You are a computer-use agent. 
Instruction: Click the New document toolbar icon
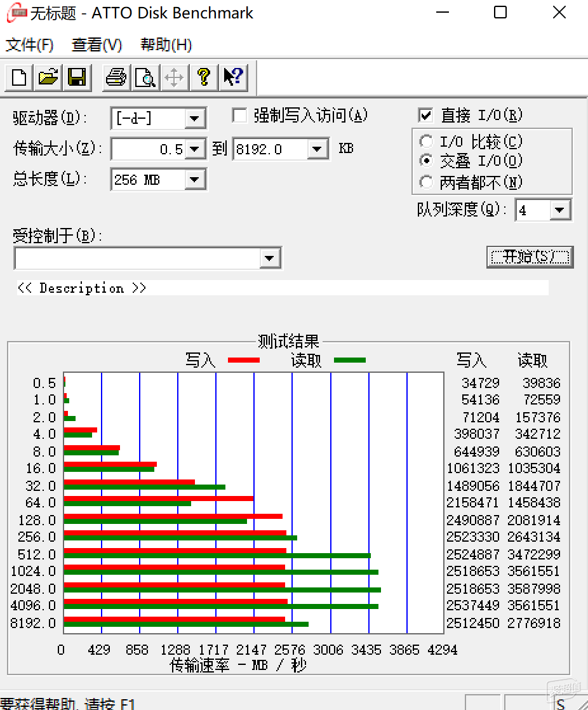point(18,78)
